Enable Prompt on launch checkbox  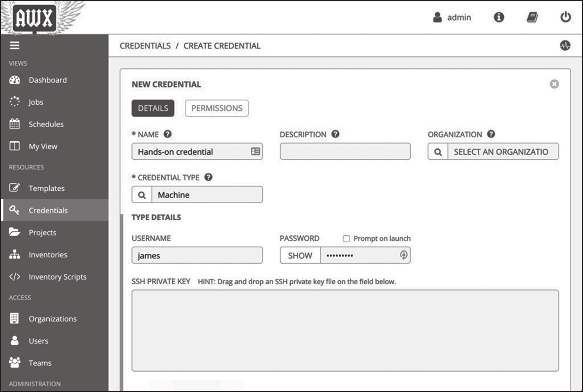click(346, 239)
